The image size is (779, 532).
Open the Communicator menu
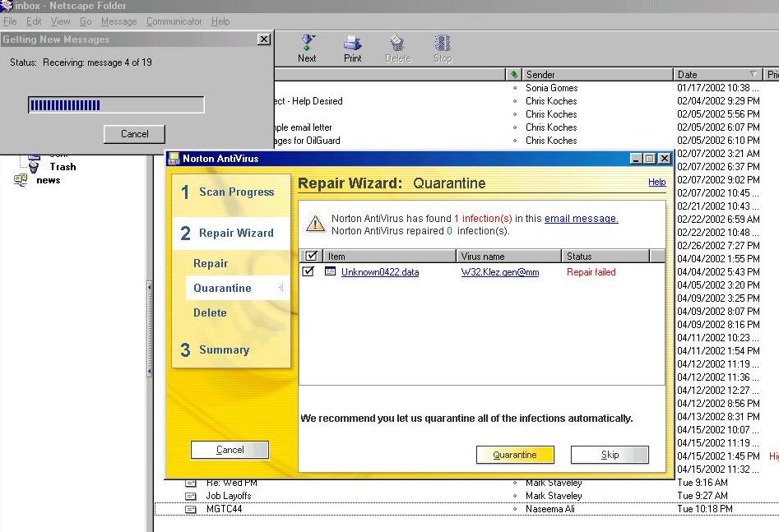174,21
